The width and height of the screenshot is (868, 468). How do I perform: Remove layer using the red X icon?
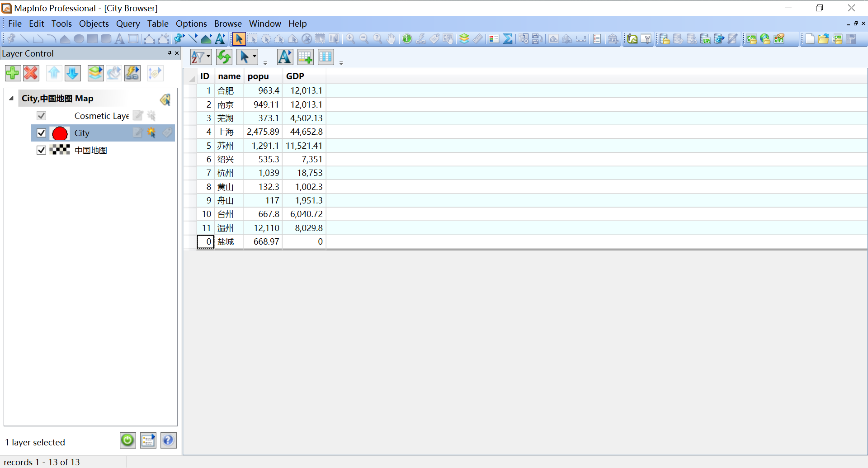(x=31, y=73)
